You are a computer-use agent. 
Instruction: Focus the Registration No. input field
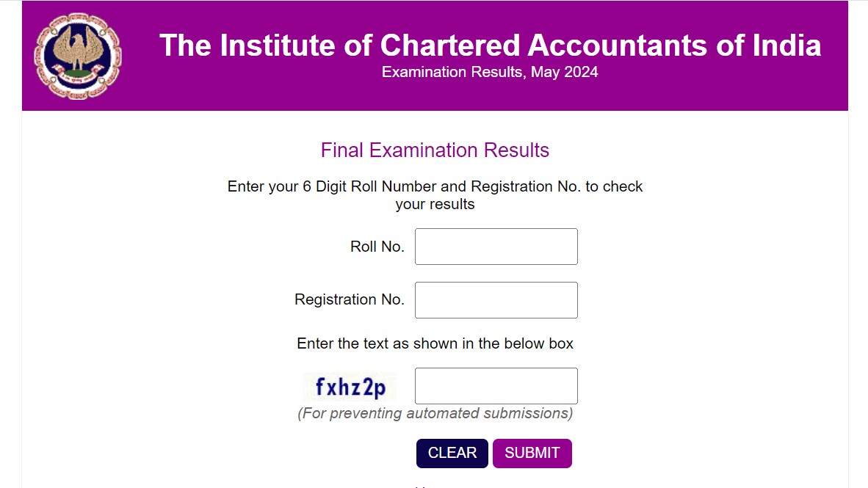tap(496, 300)
